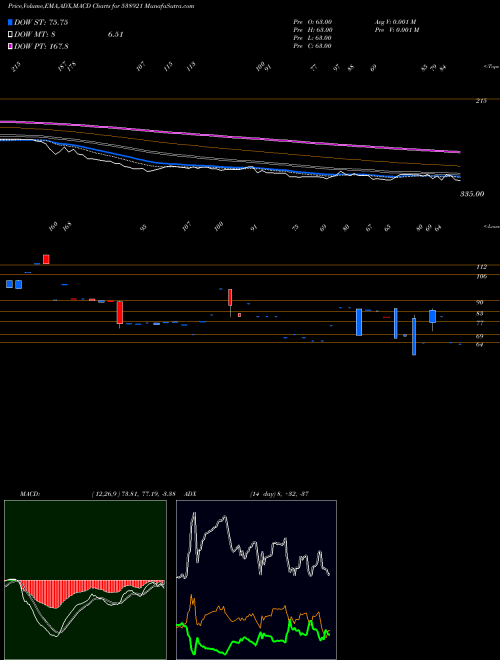Click the '77' price level label
500x660 pixels.
[480, 323]
